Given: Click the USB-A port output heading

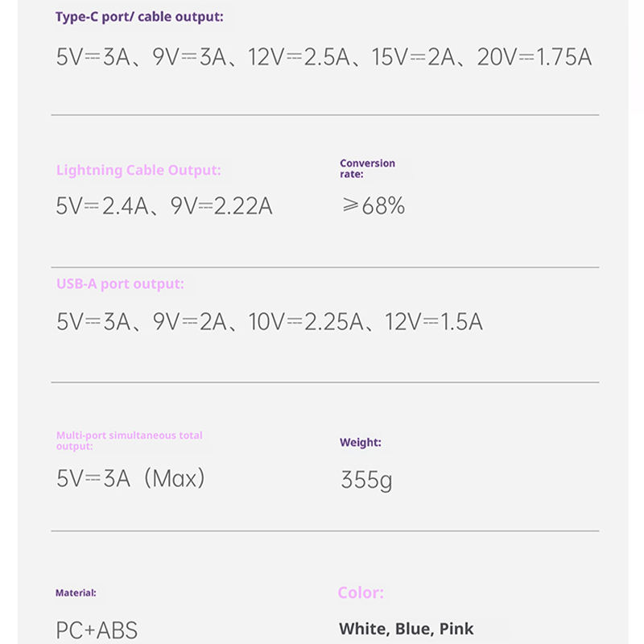Looking at the screenshot, I should pos(120,283).
